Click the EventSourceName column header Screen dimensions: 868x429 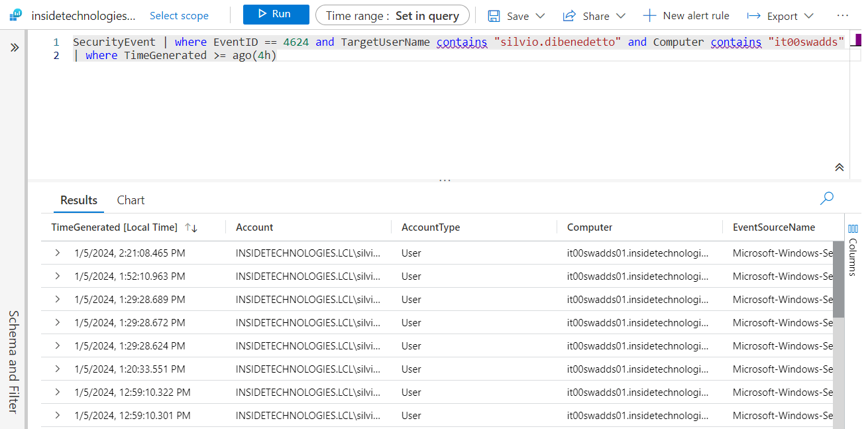(x=774, y=227)
